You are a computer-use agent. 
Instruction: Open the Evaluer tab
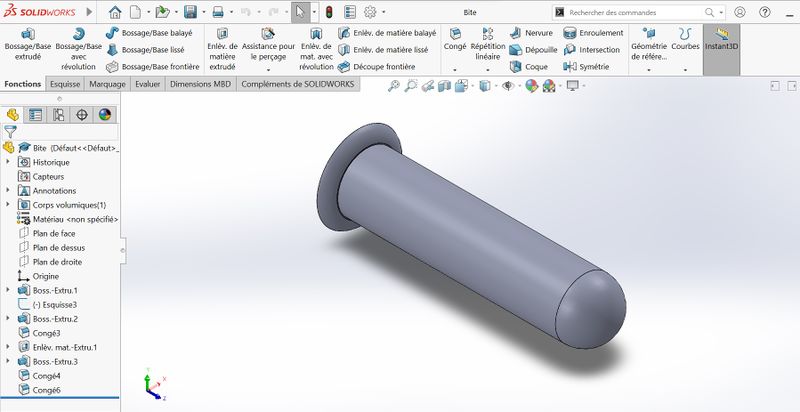coord(148,85)
